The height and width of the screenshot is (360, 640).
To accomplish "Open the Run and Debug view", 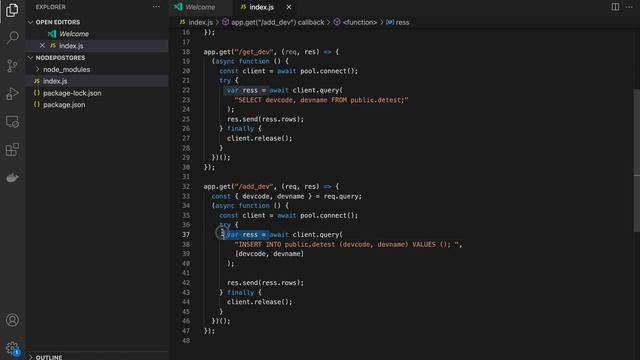I will [12, 93].
